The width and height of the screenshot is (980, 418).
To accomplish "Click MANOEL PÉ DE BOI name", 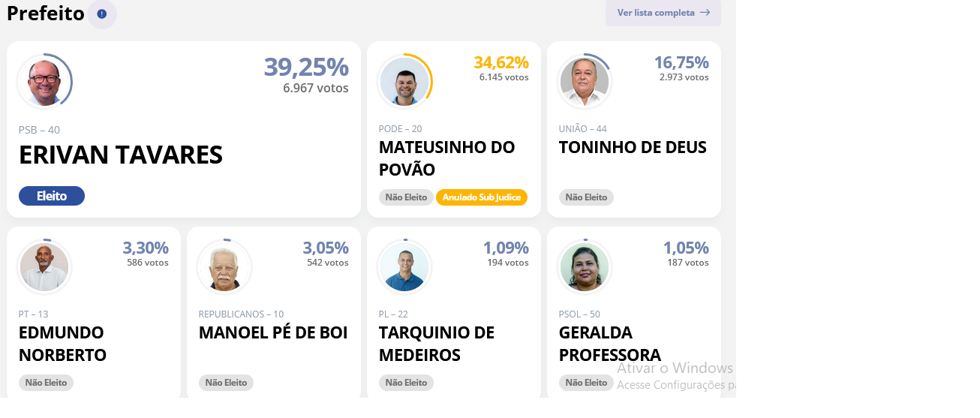I will pyautogui.click(x=273, y=332).
